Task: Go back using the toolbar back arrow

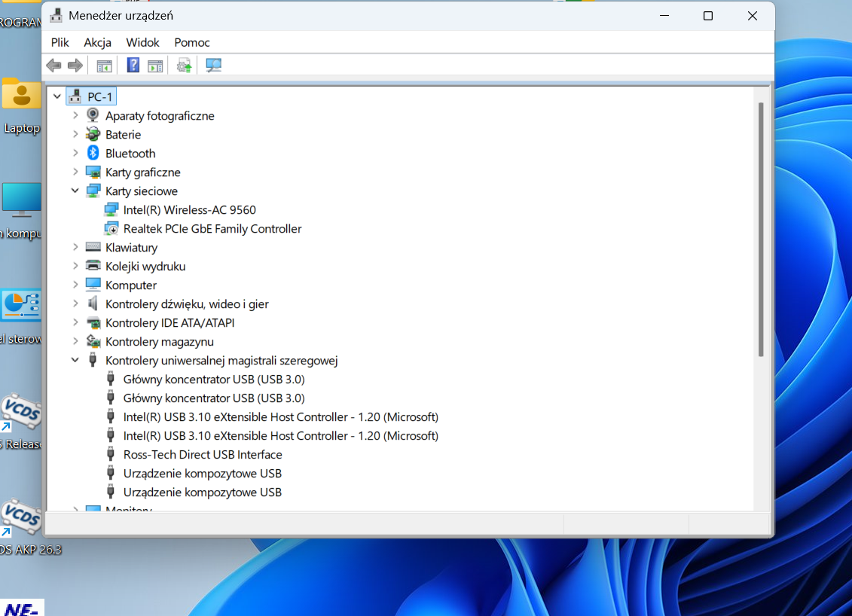Action: 53,66
